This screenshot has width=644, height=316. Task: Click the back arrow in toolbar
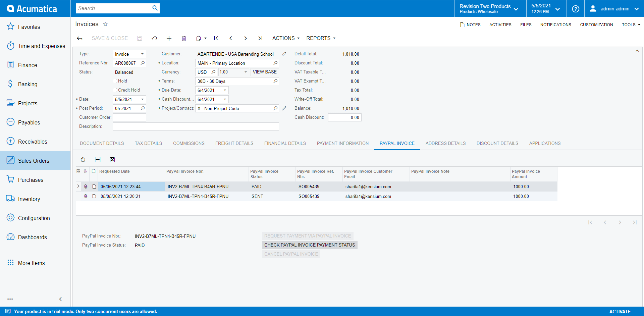pos(79,38)
